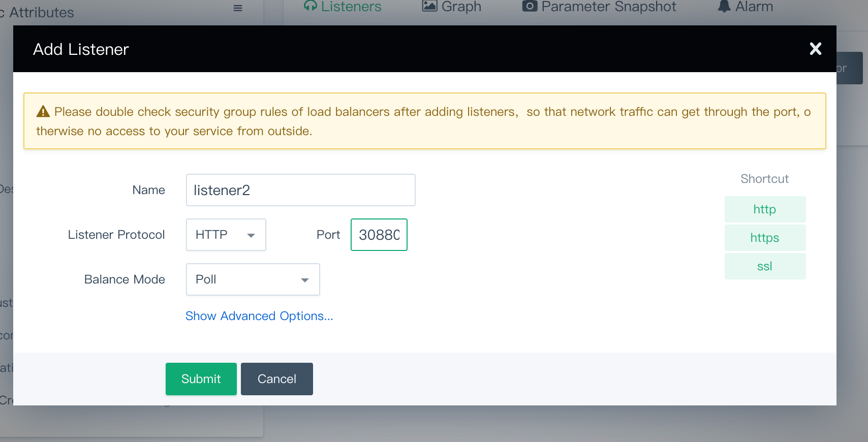Show Advanced Options for the listener
The height and width of the screenshot is (442, 868).
pyautogui.click(x=259, y=316)
